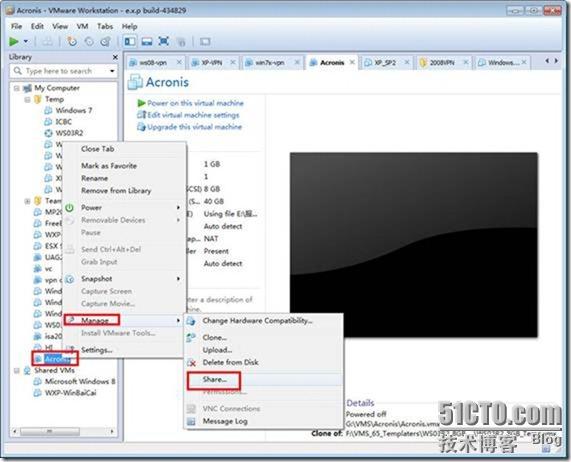Image resolution: width=571 pixels, height=462 pixels.
Task: Choose Share... from Manage submenu
Action: [264, 379]
